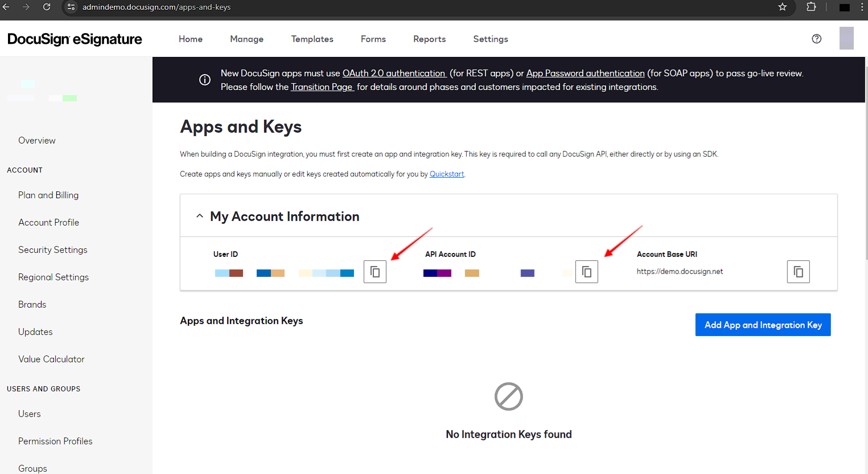Open Brands in sidebar
The image size is (868, 474).
pos(32,304)
